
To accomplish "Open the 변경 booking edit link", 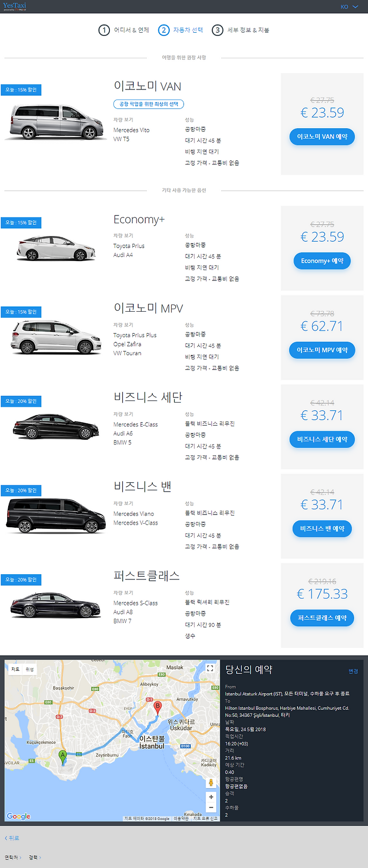I will (353, 671).
